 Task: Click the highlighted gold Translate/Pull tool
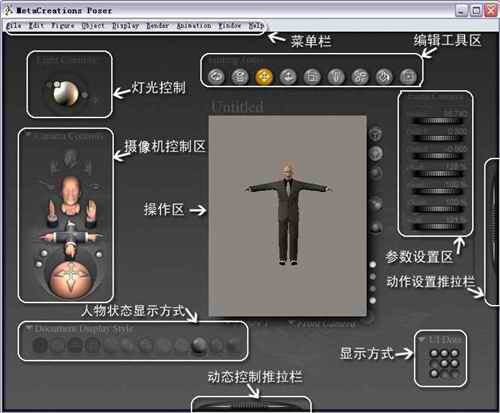[x=264, y=76]
